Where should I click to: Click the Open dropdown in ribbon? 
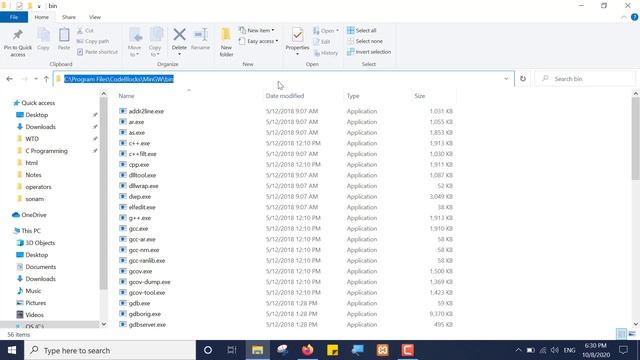[326, 31]
